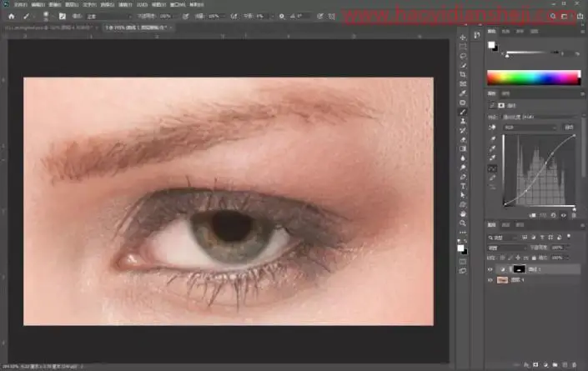Hide the Curves adjustment layer
Image resolution: width=588 pixels, height=371 pixels.
click(x=490, y=269)
